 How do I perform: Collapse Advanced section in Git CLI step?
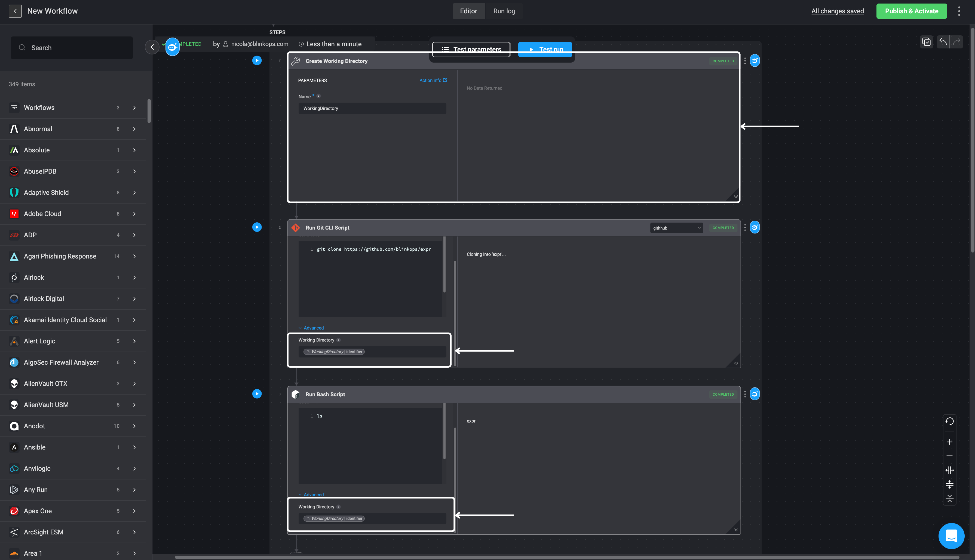(x=311, y=328)
